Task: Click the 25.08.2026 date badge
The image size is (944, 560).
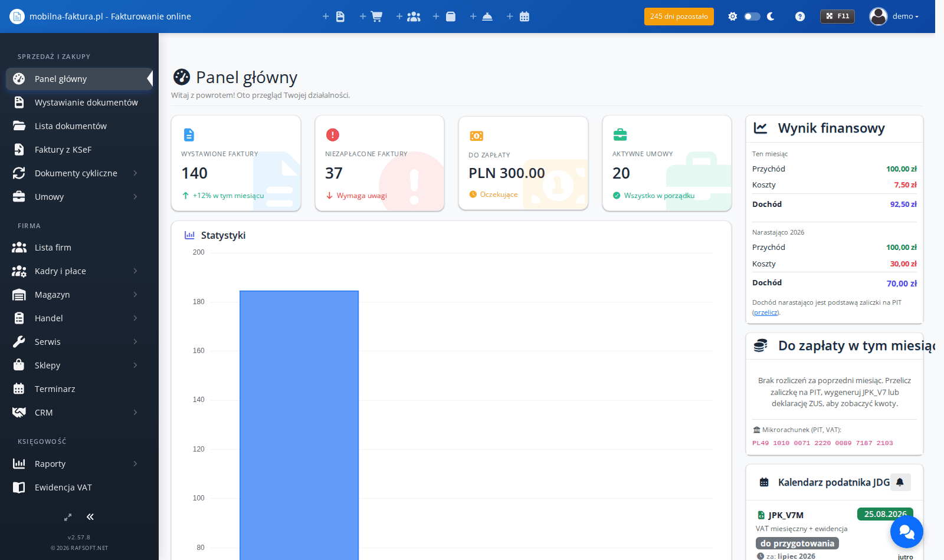Action: (x=885, y=514)
